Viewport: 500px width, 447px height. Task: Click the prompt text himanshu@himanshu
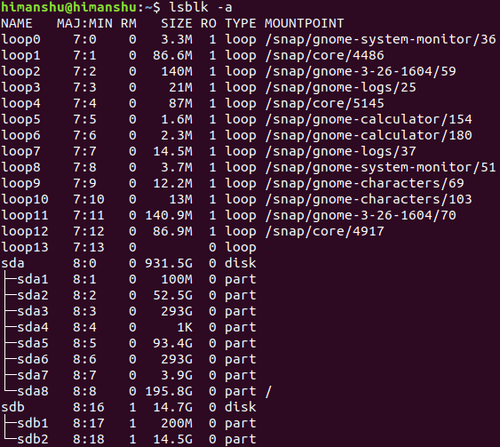click(69, 7)
